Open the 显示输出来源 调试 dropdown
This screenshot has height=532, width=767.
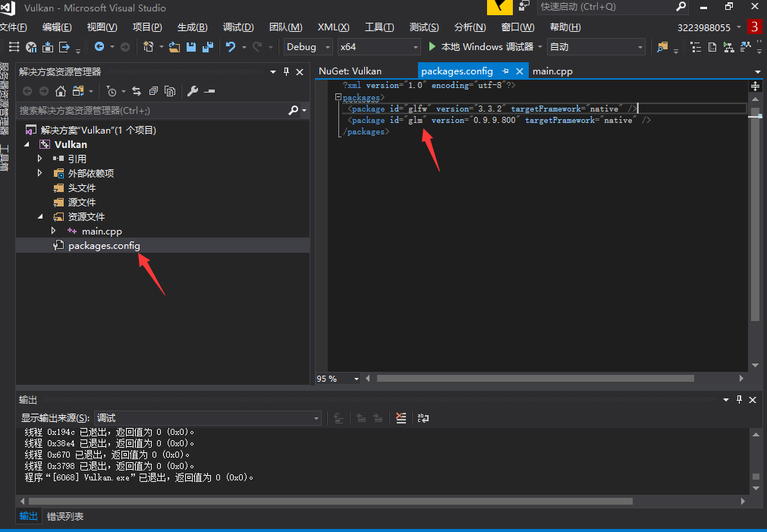207,418
